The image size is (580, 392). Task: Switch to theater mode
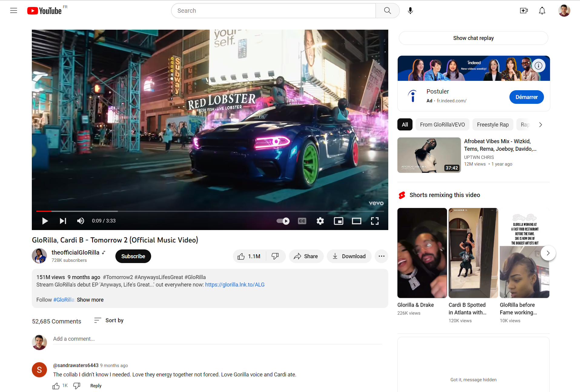pos(356,221)
